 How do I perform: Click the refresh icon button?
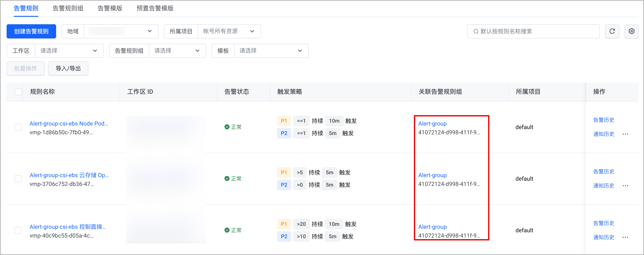[612, 31]
